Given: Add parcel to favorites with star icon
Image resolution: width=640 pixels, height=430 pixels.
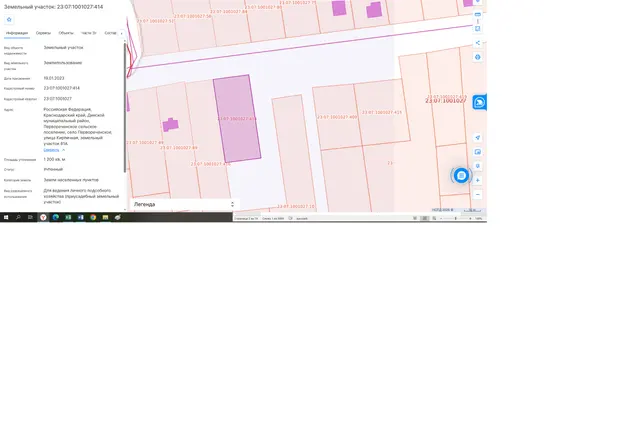Looking at the screenshot, I should tap(9, 20).
